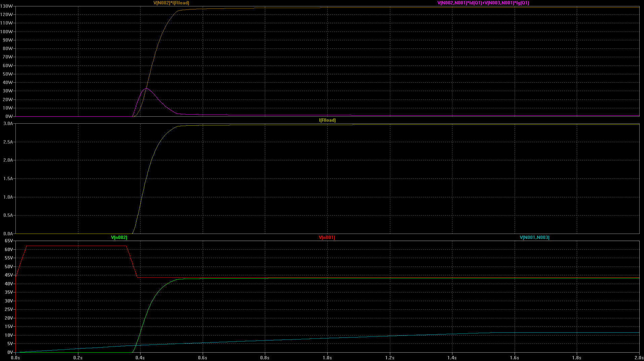Click the cyan V(N001,N003) trace label
The width and height of the screenshot is (644, 361).
pos(534,237)
